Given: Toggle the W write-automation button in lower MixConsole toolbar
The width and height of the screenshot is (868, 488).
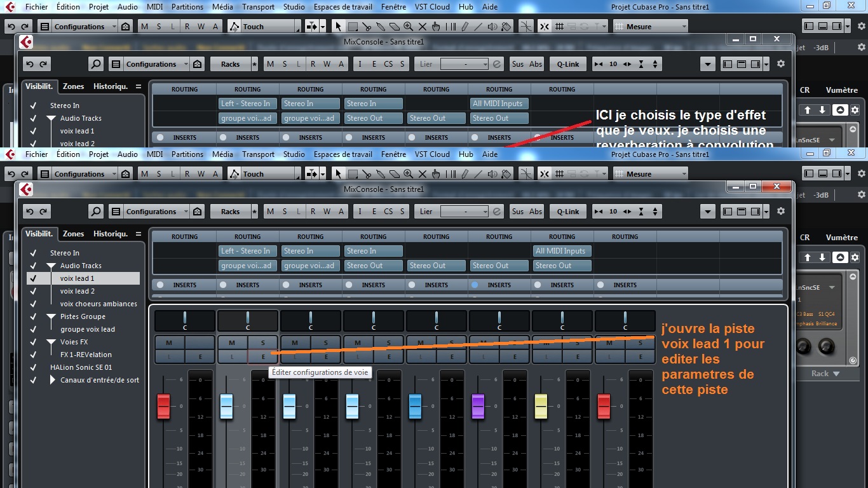Looking at the screenshot, I should click(x=327, y=212).
